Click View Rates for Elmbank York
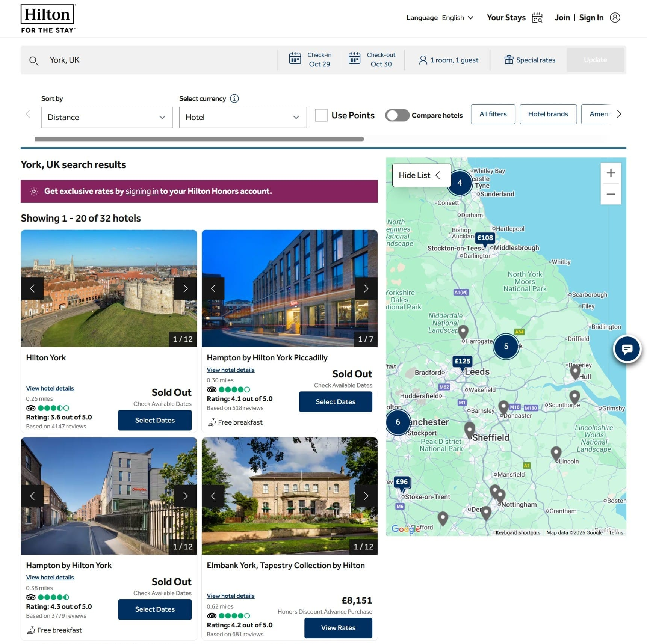 (x=338, y=628)
